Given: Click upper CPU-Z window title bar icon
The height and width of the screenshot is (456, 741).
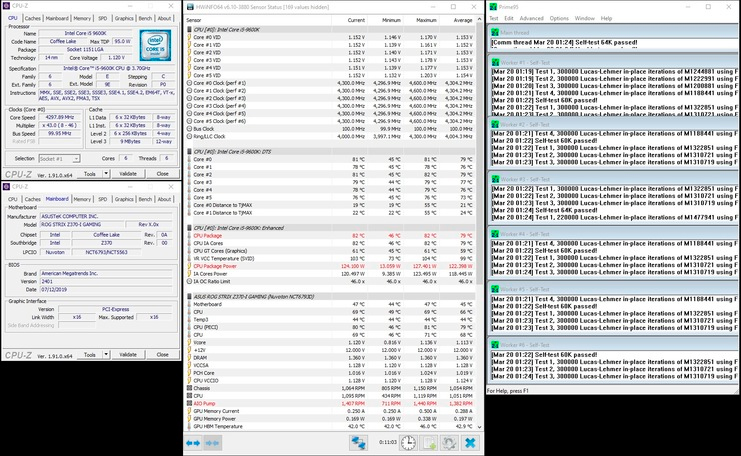Looking at the screenshot, I should click(x=6, y=6).
